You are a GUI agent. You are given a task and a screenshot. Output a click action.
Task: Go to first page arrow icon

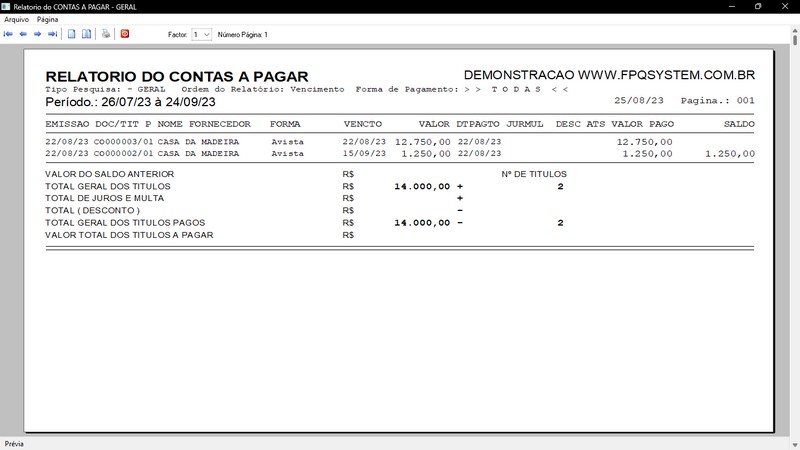(x=8, y=34)
